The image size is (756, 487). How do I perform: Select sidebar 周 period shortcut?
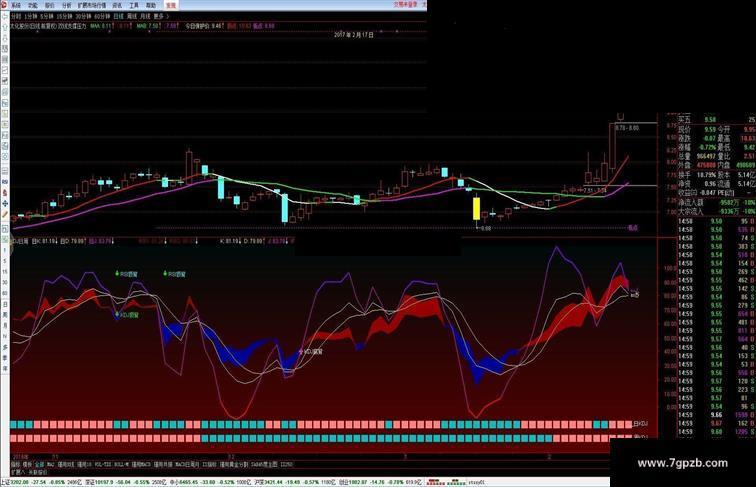(5, 315)
